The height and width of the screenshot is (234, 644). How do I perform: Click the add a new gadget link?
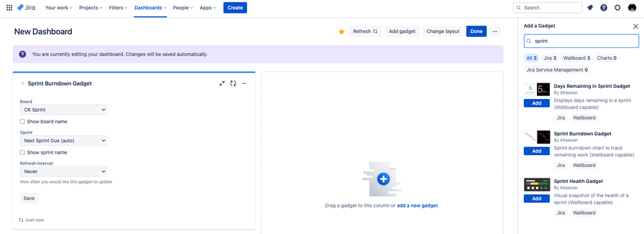pyautogui.click(x=418, y=206)
